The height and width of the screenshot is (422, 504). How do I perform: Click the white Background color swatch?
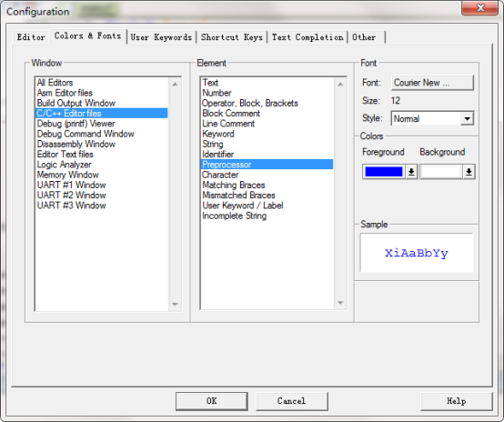point(441,172)
